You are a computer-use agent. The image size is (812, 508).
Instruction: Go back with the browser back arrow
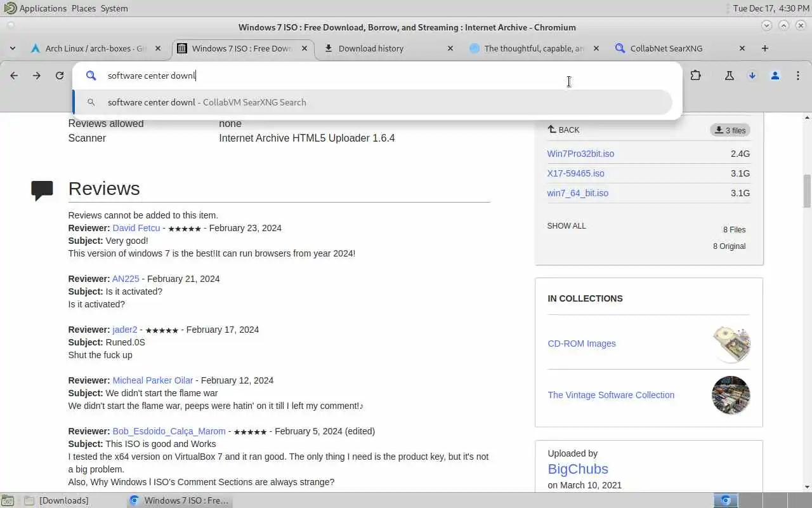pyautogui.click(x=14, y=76)
